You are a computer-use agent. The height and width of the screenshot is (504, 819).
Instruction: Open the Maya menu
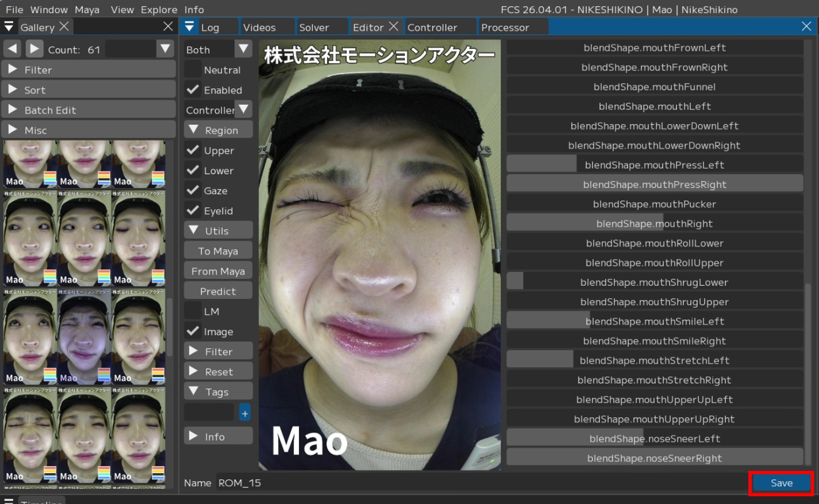pos(87,9)
